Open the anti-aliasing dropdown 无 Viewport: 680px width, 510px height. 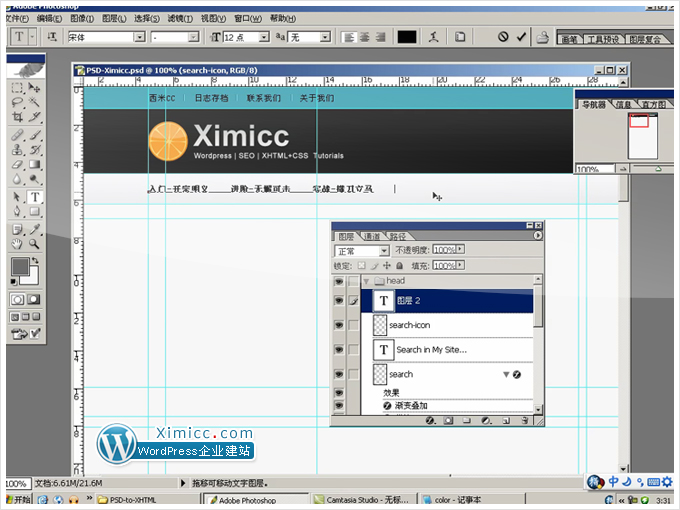tap(325, 37)
